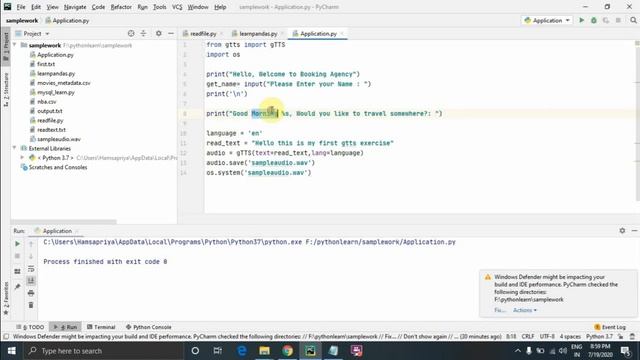Open the TODO tool window

pos(30,327)
